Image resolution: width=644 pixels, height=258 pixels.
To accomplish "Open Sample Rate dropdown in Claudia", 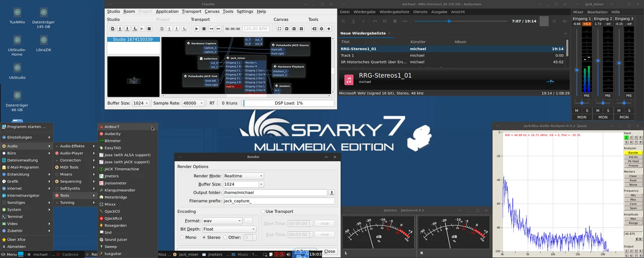I will pyautogui.click(x=193, y=103).
